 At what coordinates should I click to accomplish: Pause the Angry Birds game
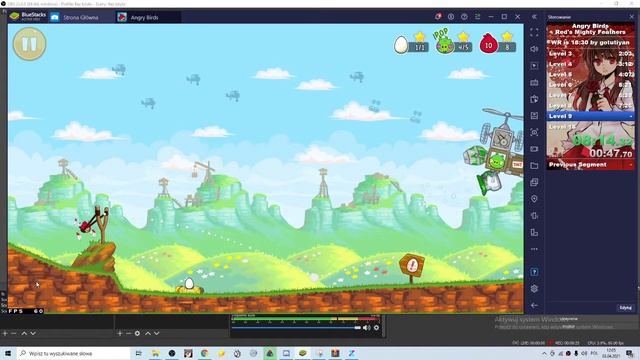pyautogui.click(x=29, y=44)
